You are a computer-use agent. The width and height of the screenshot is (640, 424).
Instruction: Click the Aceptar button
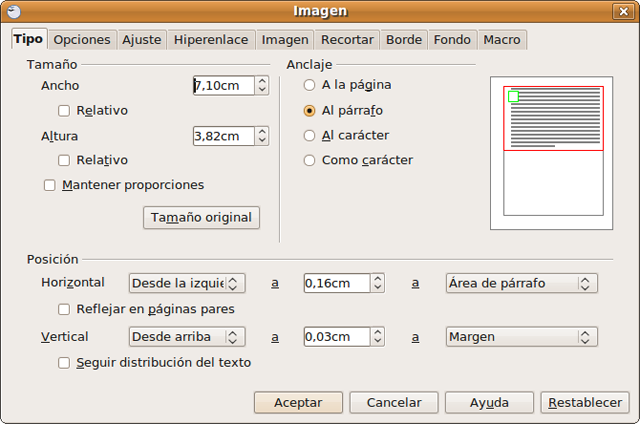298,402
